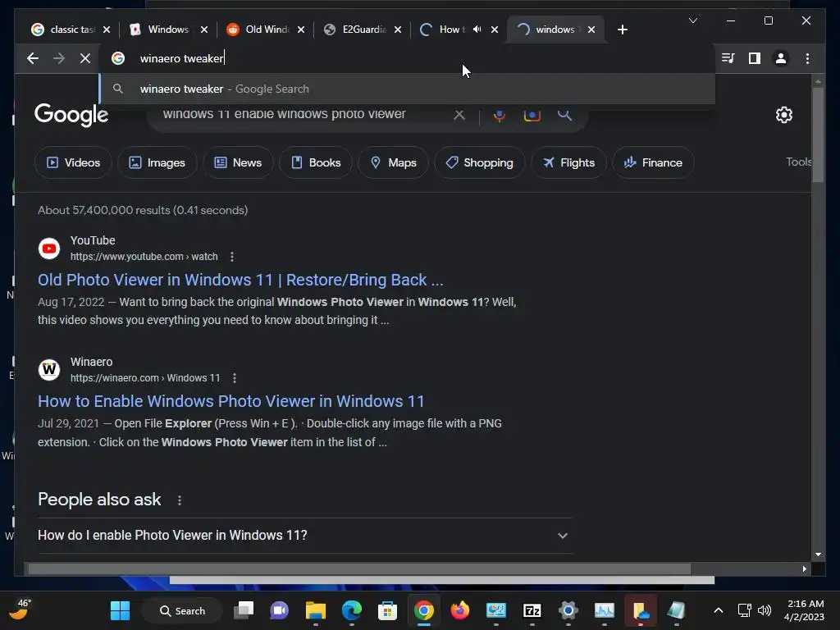Screen dimensions: 840x630
Task: Filter results by Books
Action: (316, 162)
